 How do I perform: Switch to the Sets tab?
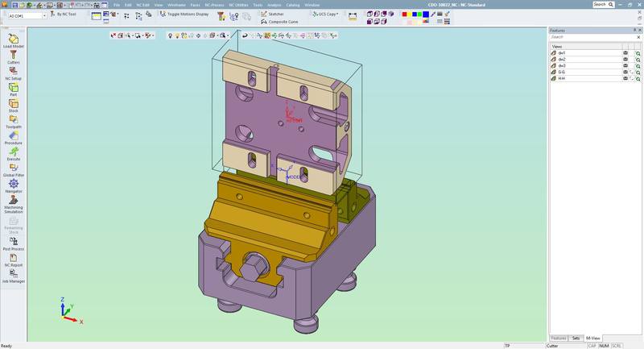[x=576, y=338]
